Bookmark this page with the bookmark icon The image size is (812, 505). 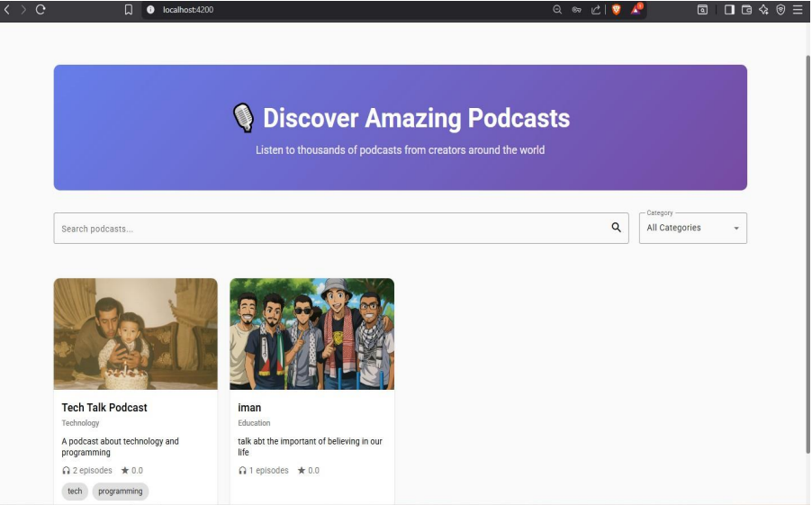pos(129,9)
